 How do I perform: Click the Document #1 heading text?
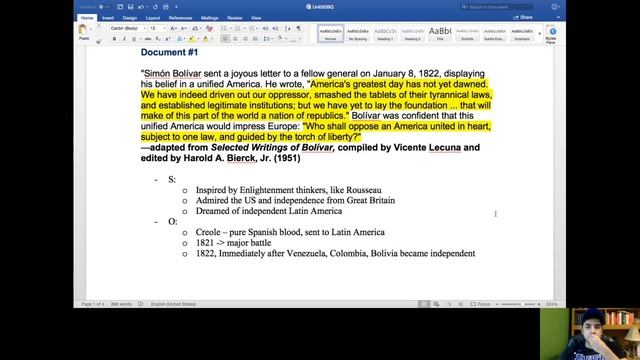(x=169, y=52)
